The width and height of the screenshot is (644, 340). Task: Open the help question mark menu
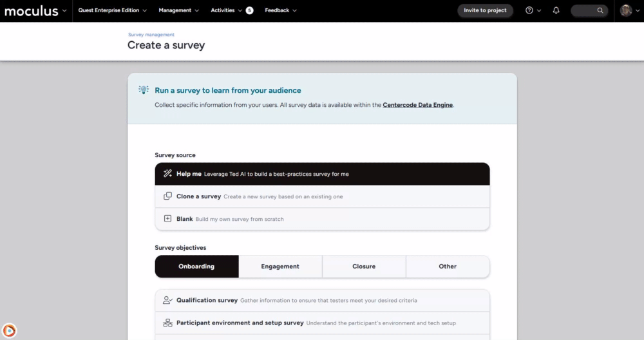[529, 10]
